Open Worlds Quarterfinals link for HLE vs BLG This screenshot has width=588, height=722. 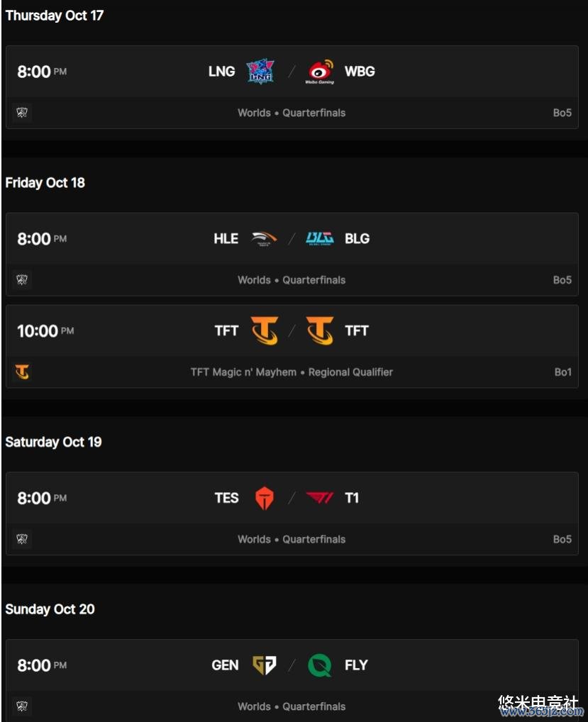(x=292, y=280)
